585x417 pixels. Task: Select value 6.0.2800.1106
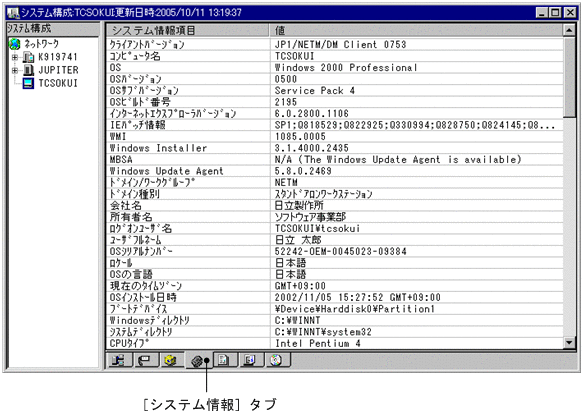(x=312, y=114)
